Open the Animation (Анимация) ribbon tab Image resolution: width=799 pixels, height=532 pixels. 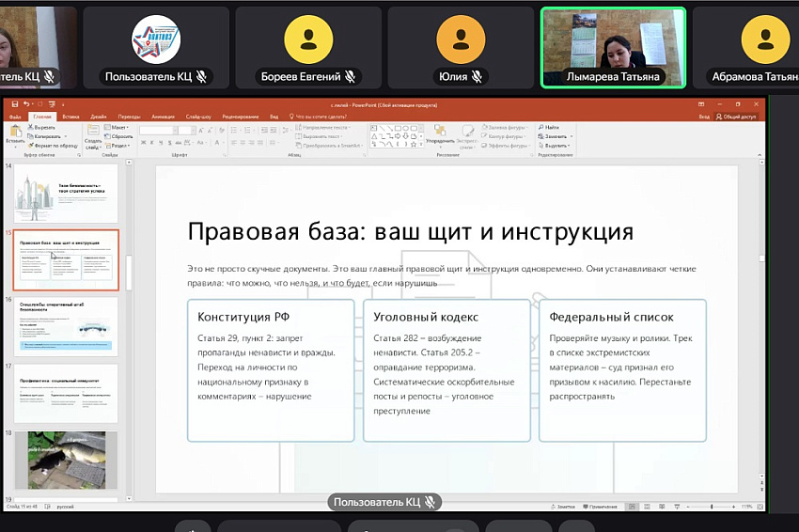162,117
